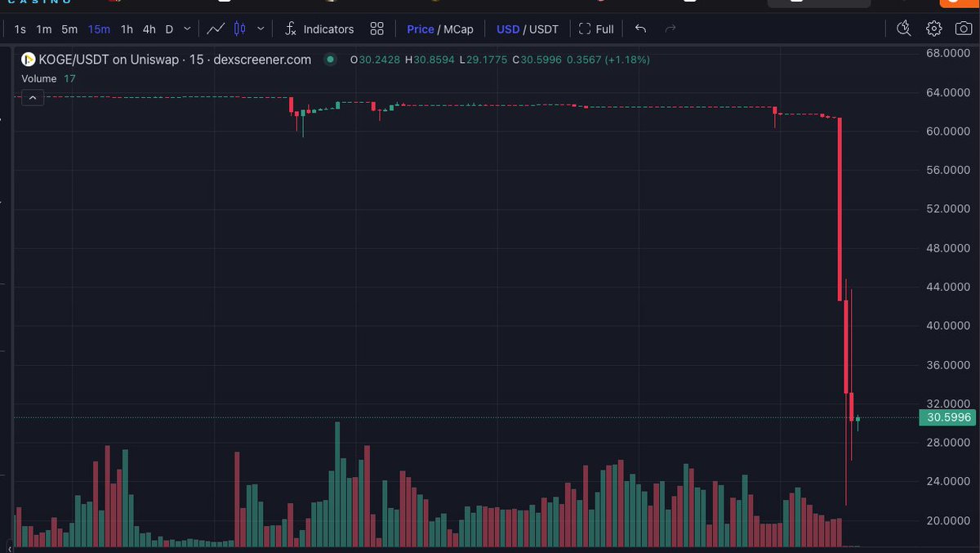Click the current price tag 30.5996
Image resolution: width=980 pixels, height=553 pixels.
point(947,417)
